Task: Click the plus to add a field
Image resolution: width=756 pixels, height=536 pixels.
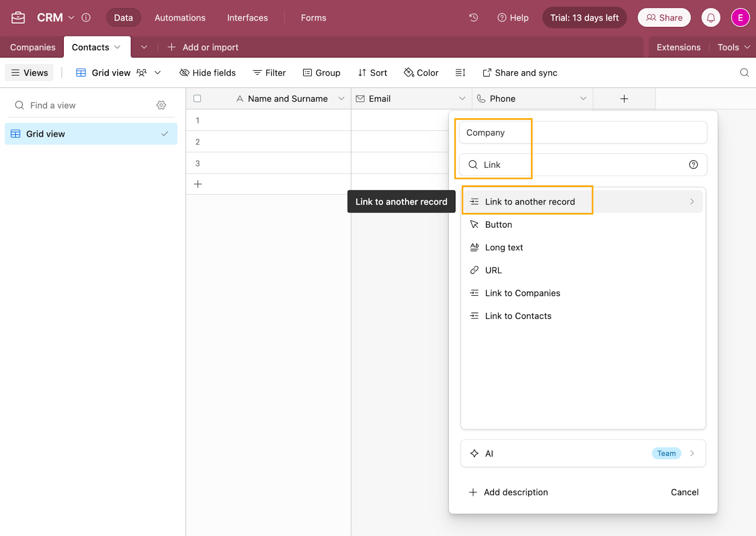Action: (624, 99)
